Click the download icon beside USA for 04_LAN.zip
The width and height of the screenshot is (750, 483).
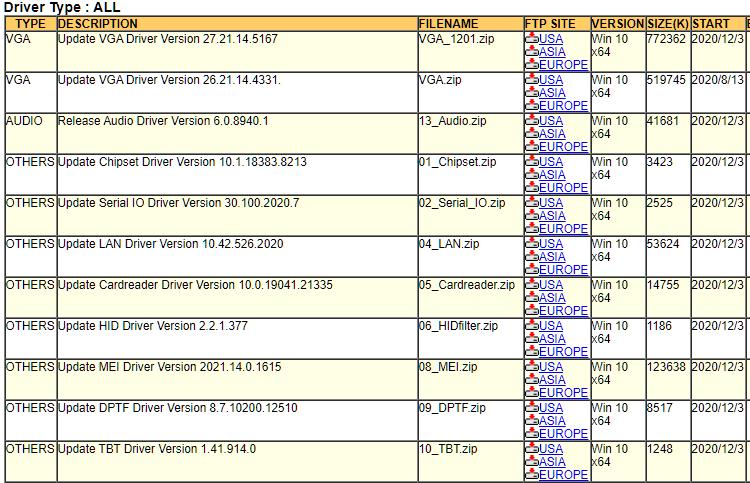pyautogui.click(x=532, y=244)
